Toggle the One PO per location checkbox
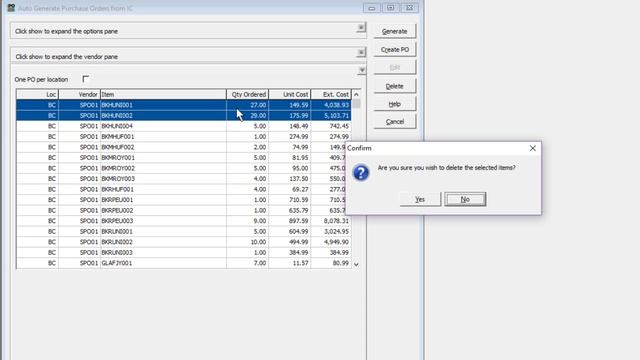Viewport: 640px width, 360px height. point(85,79)
